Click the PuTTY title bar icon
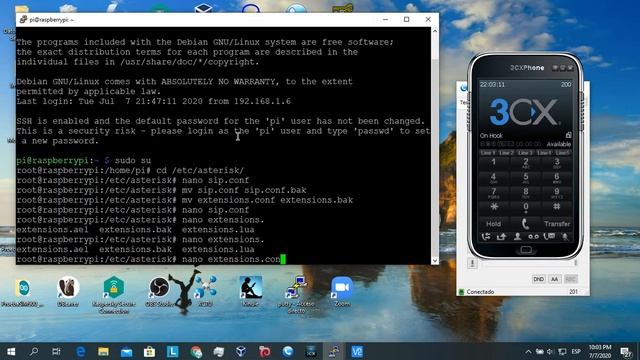Screen dimensions: 640x360 [x=23, y=19]
